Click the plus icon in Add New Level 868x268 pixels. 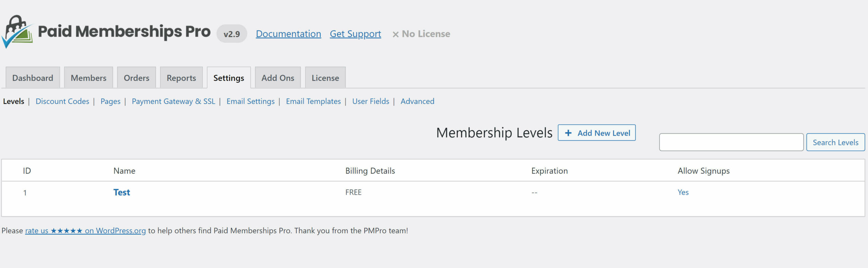coord(568,133)
